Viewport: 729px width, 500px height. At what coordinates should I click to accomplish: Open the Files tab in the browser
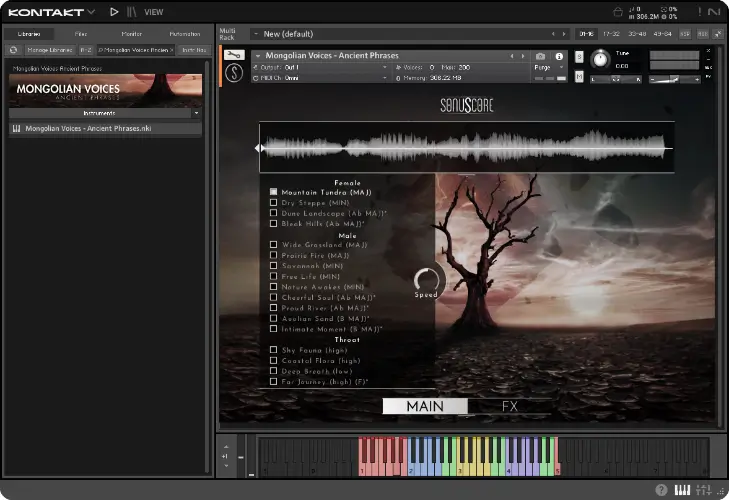(81, 34)
